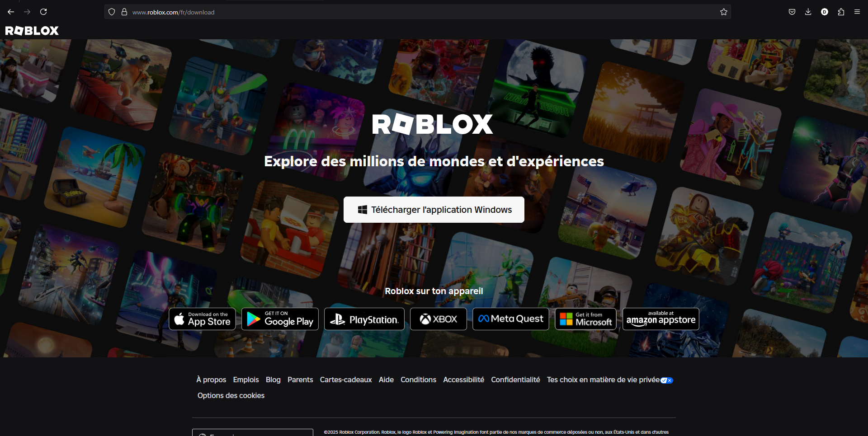Open the downloads panel in the toolbar
This screenshot has height=436, width=868.
pyautogui.click(x=808, y=12)
